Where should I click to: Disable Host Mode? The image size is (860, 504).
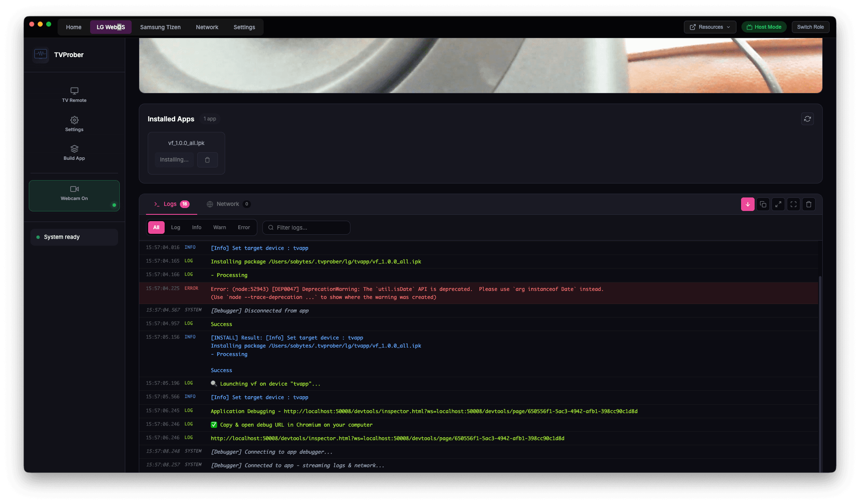tap(764, 27)
